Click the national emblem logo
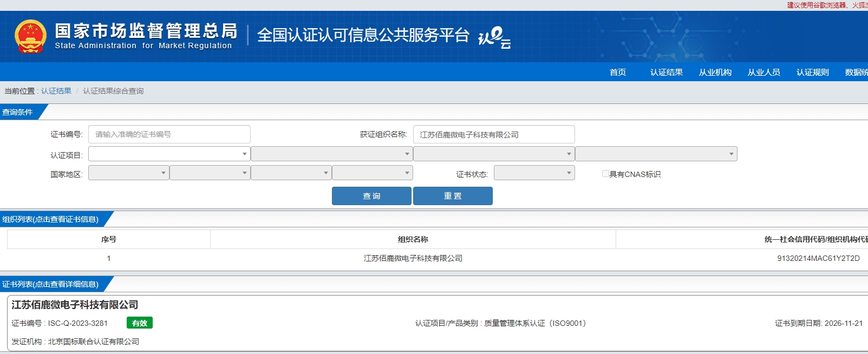Image resolution: width=868 pixels, height=354 pixels. click(30, 36)
